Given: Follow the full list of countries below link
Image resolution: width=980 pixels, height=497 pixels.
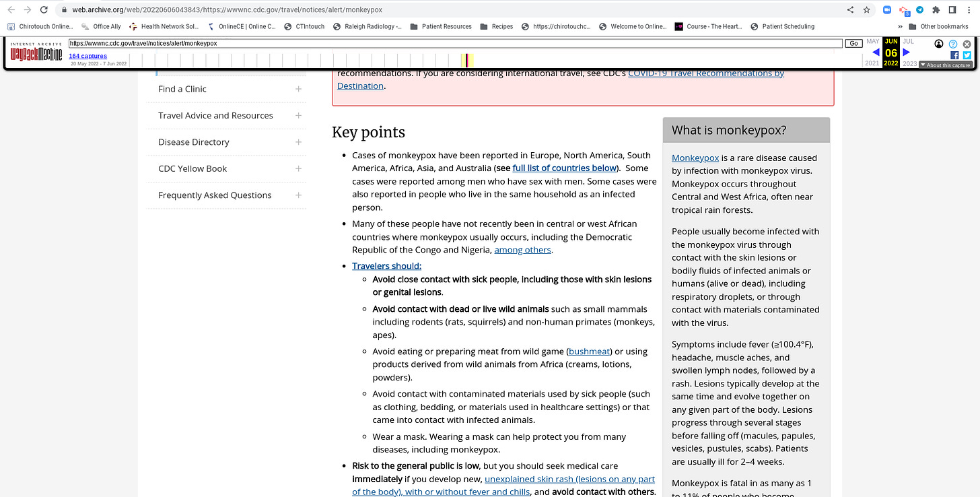Looking at the screenshot, I should point(564,168).
